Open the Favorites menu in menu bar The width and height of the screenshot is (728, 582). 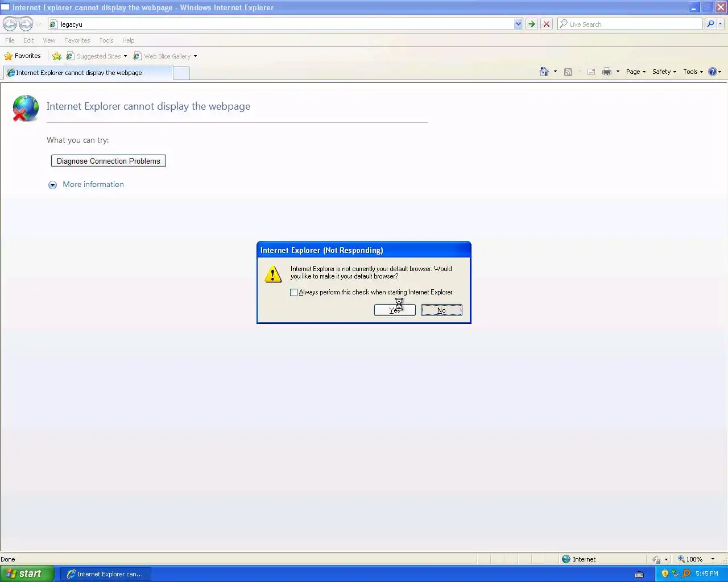[77, 40]
